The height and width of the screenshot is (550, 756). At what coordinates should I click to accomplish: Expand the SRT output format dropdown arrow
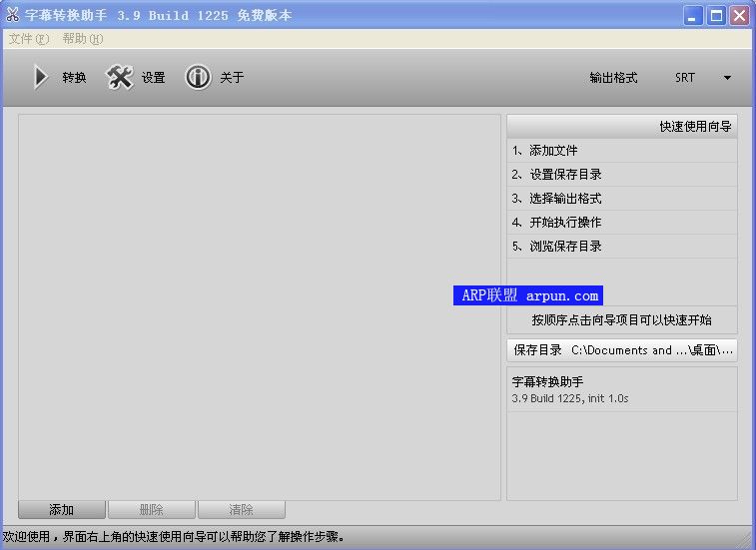pos(727,78)
